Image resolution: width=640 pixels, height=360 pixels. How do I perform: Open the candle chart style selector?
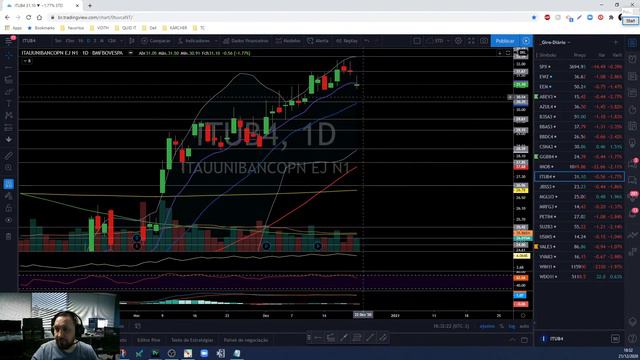pyautogui.click(x=131, y=41)
